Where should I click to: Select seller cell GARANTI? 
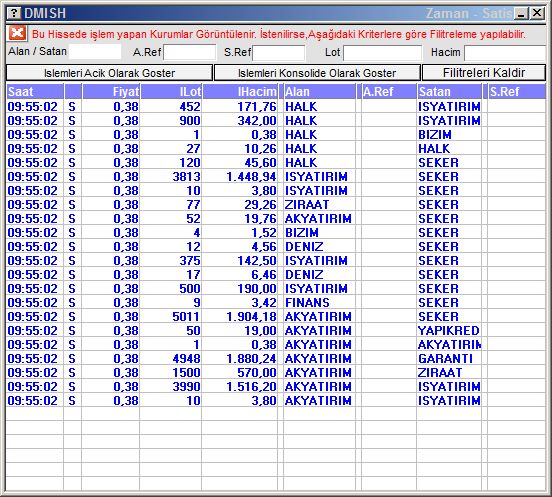point(445,359)
